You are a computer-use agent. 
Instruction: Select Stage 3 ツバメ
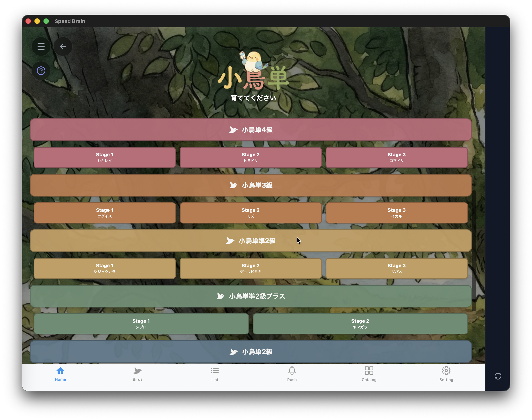(x=396, y=268)
